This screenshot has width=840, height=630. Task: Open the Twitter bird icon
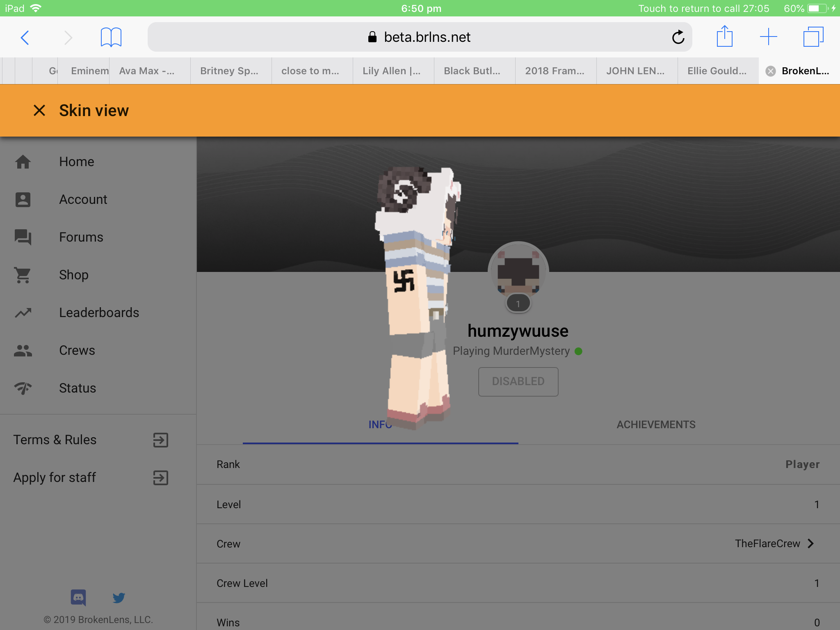[x=119, y=598]
